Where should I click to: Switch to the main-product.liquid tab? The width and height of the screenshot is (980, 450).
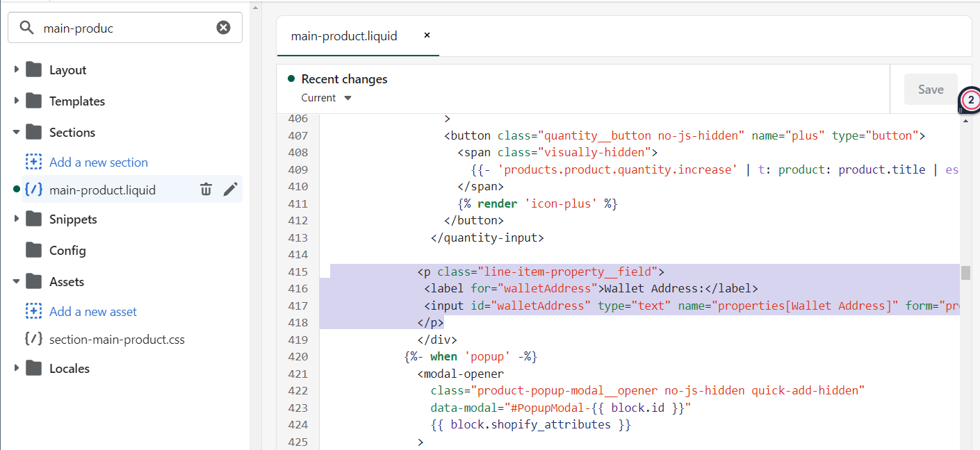tap(344, 35)
